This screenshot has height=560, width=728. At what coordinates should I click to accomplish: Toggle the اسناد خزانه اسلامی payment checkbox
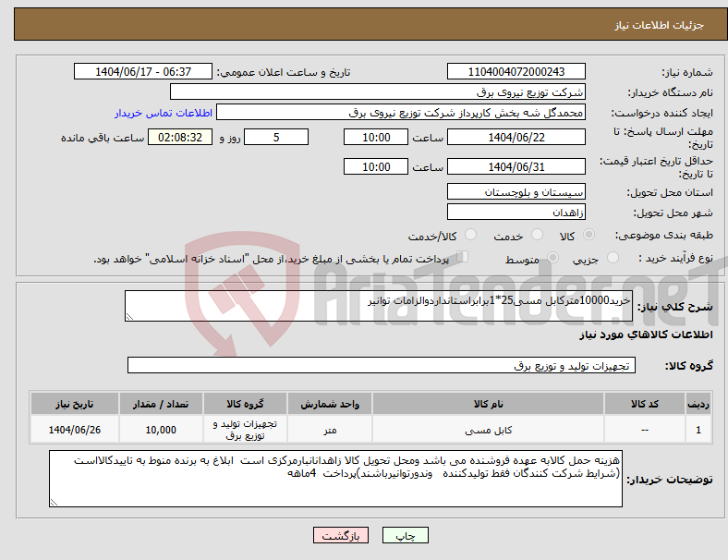463,257
